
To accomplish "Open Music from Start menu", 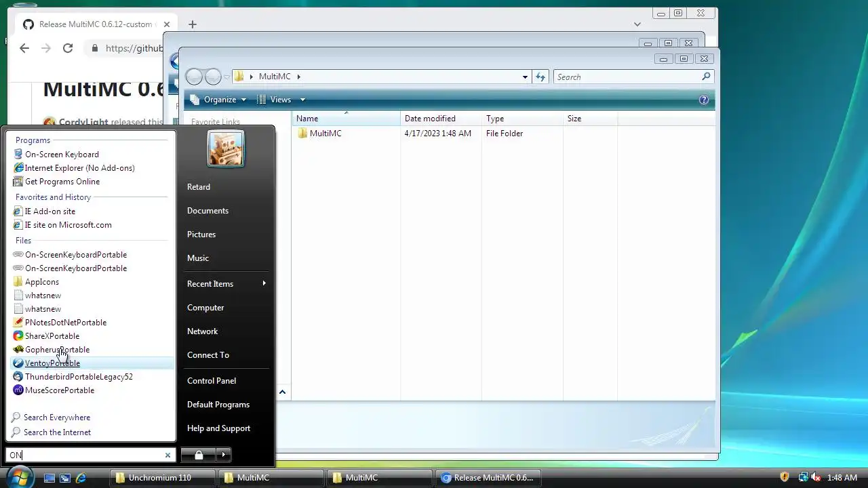I will (x=198, y=258).
